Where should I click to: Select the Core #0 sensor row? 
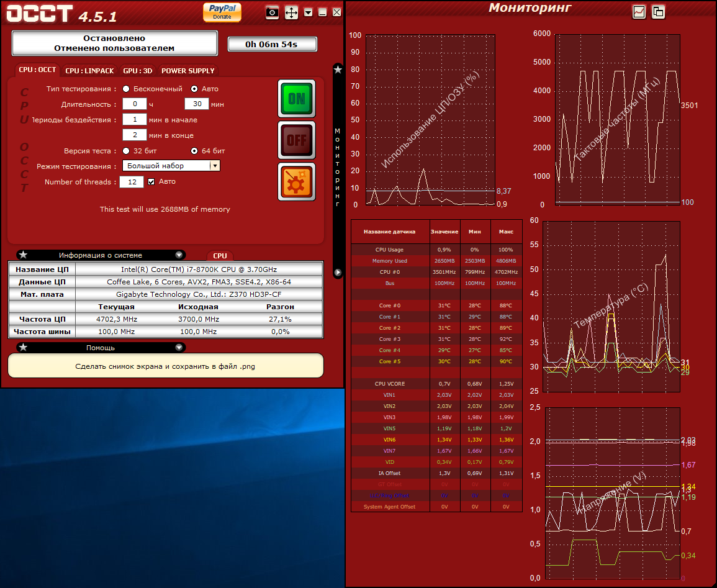click(436, 305)
